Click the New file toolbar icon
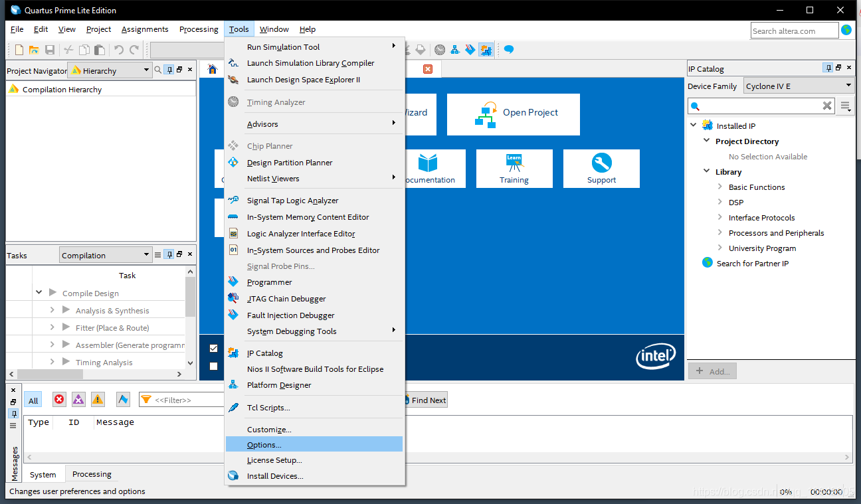 19,50
